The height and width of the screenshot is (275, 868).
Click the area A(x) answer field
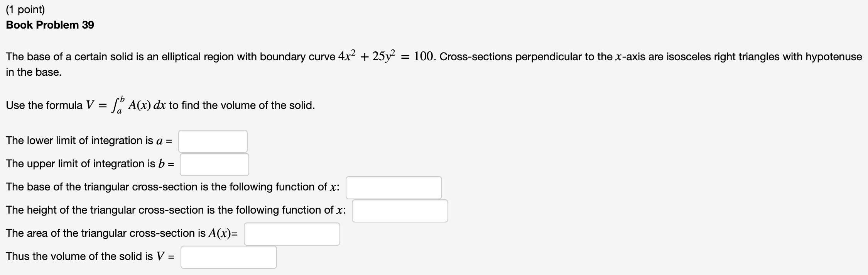pyautogui.click(x=292, y=234)
